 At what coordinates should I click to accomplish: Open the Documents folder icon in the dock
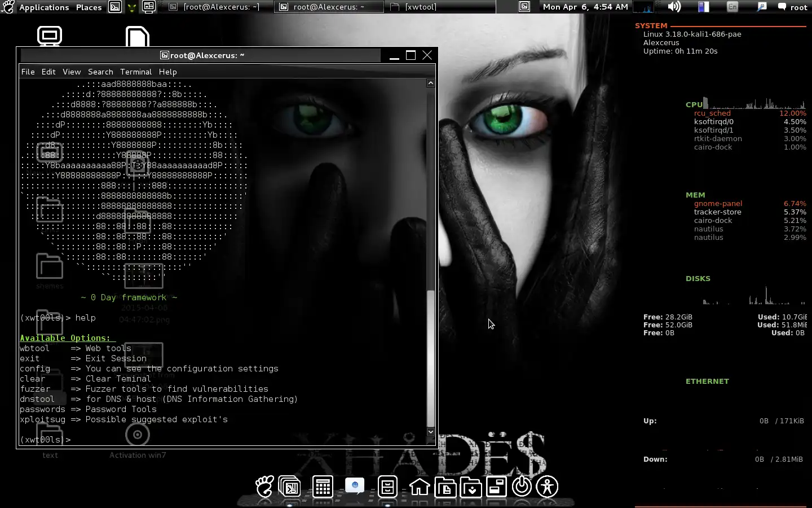445,487
